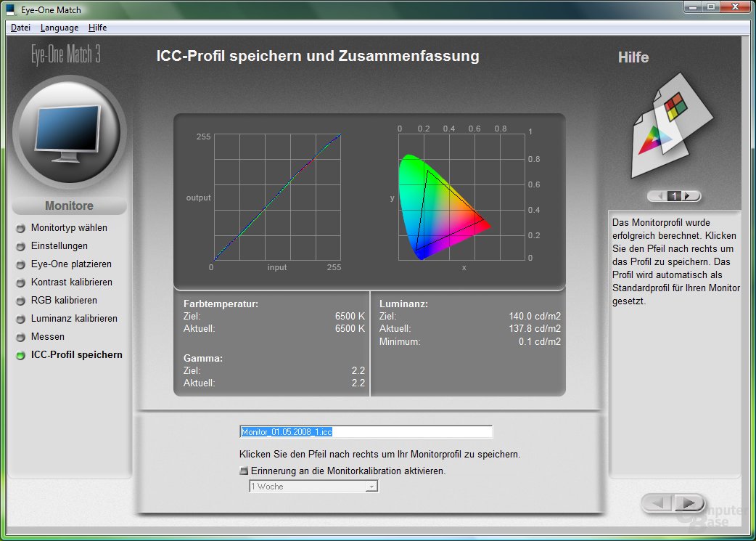Click the Eye-One Match title bar icon

pos(10,9)
